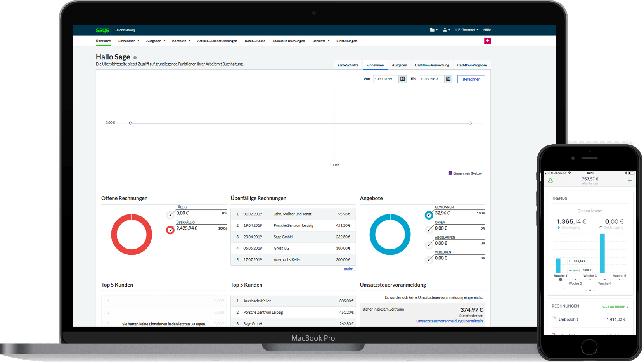Click overdue invoice Porsche Zentrum Leipzig 19.04.2019
The height and width of the screenshot is (363, 644).
click(x=293, y=225)
